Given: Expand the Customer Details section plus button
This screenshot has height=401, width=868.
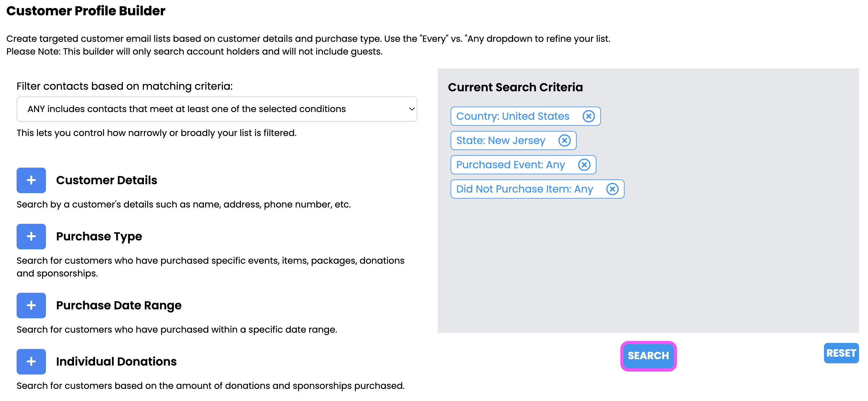Looking at the screenshot, I should 31,180.
